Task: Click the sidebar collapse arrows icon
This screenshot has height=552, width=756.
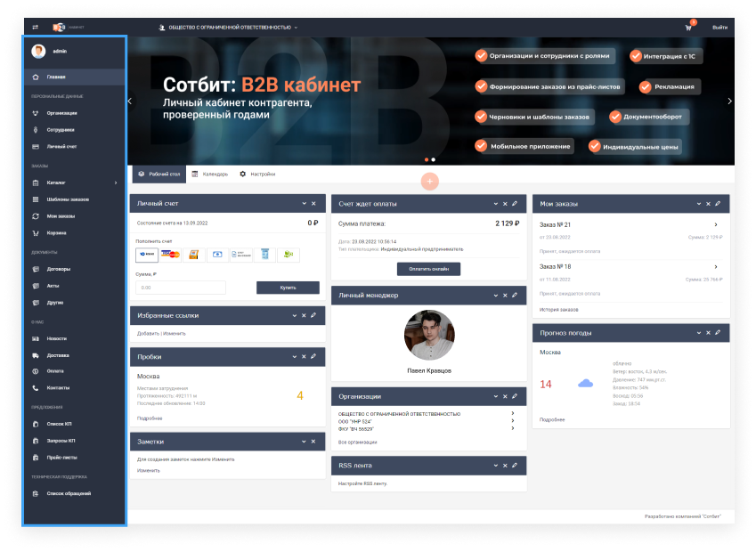Action: point(36,28)
